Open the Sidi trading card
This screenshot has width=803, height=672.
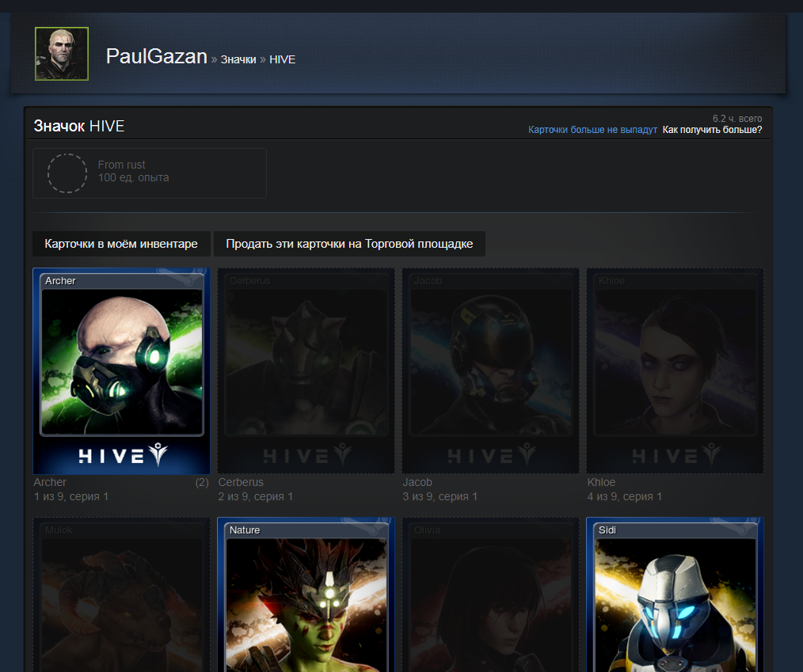click(675, 594)
